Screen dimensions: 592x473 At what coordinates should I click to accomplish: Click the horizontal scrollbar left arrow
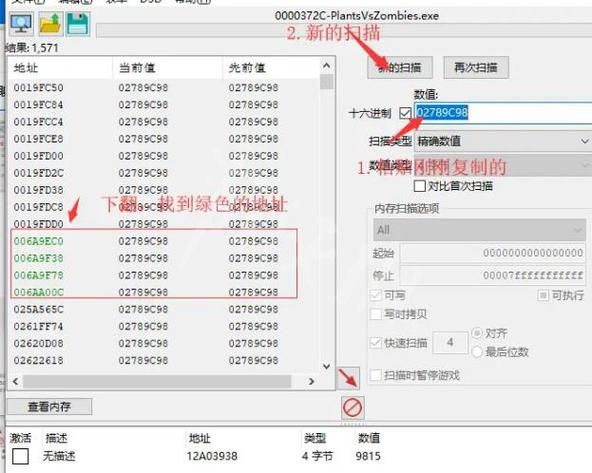click(15, 381)
